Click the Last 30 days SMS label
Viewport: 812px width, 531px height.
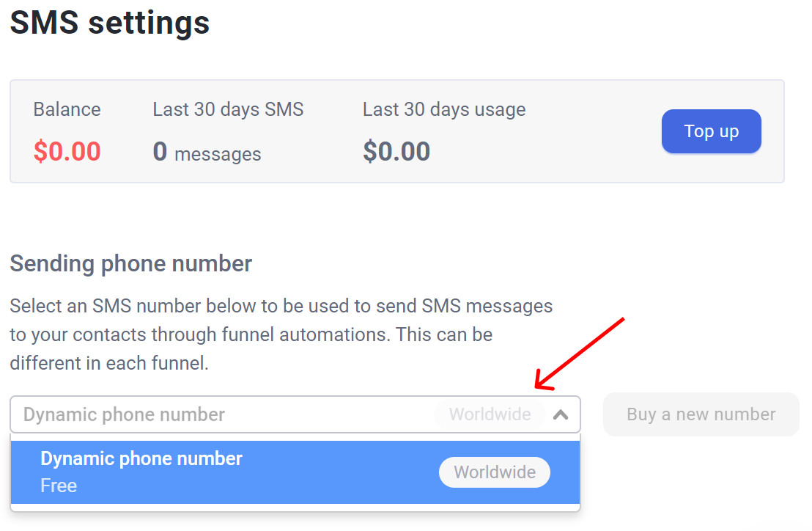click(228, 110)
